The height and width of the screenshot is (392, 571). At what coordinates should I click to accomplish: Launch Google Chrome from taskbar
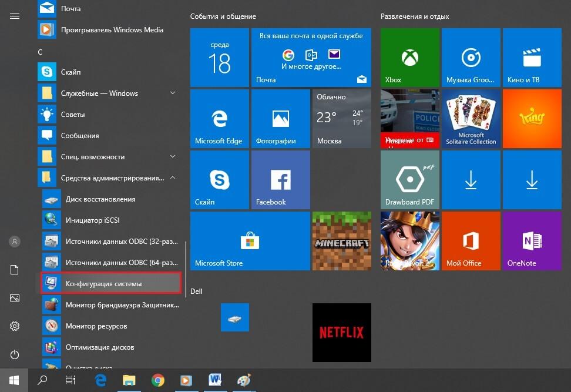click(157, 381)
